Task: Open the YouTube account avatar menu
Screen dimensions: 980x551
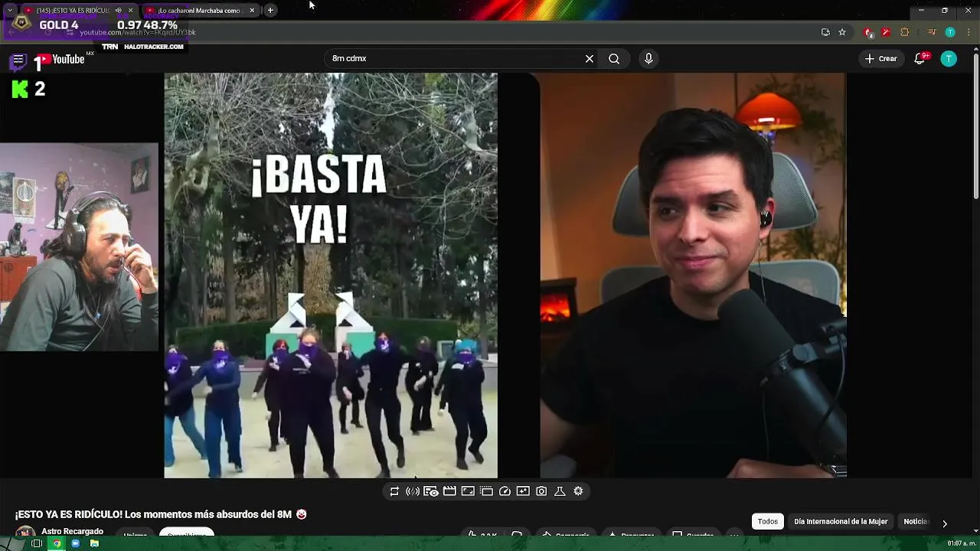Action: 949,58
